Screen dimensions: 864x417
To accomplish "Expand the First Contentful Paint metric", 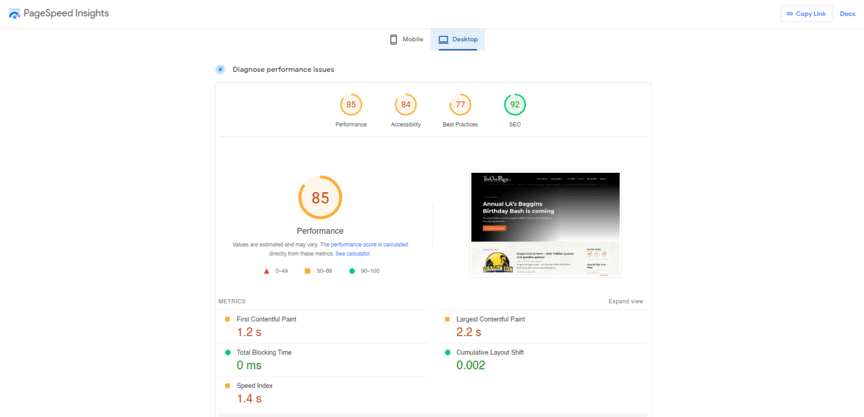I will point(266,319).
